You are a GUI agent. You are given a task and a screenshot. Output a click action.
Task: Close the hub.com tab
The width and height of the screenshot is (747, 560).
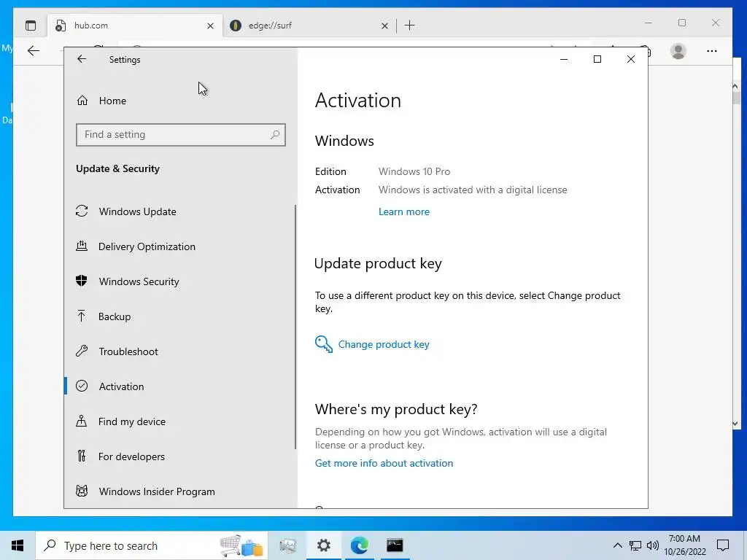[x=210, y=26]
